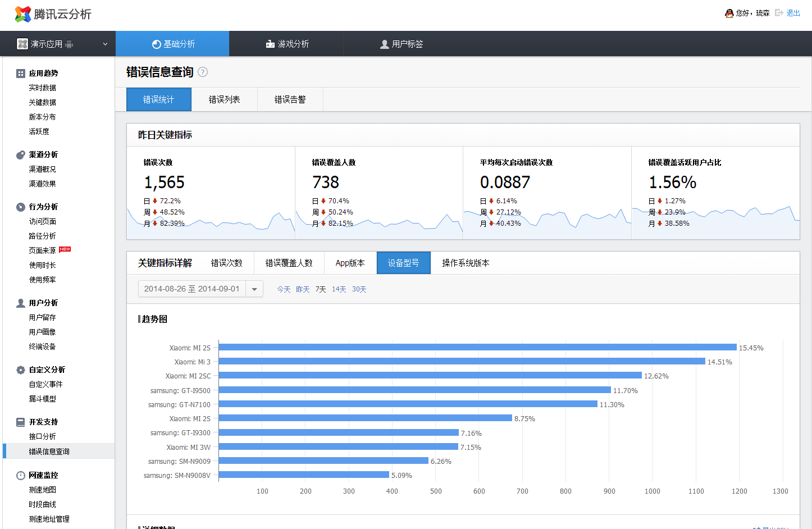Click the 渠道分析 pie icon in sidebar
This screenshot has width=812, height=529.
tap(21, 155)
